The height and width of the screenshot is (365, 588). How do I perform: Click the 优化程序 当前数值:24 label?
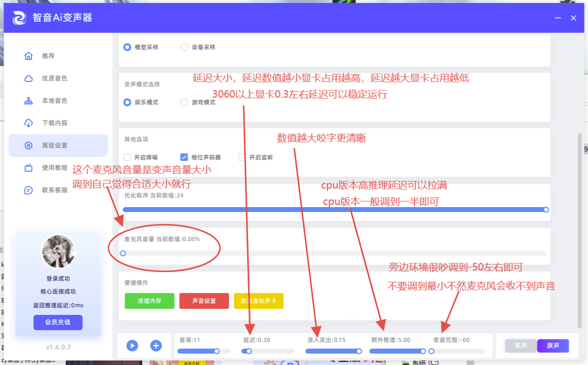point(154,196)
